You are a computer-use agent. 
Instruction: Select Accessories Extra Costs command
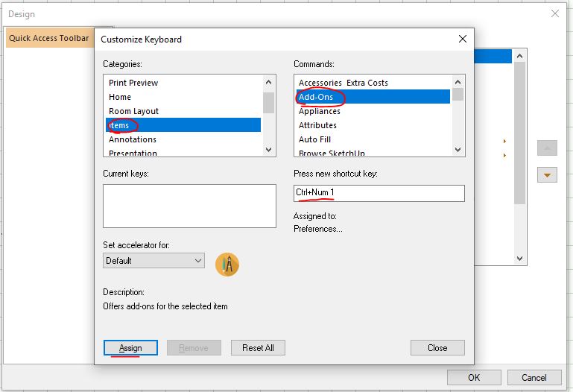344,83
